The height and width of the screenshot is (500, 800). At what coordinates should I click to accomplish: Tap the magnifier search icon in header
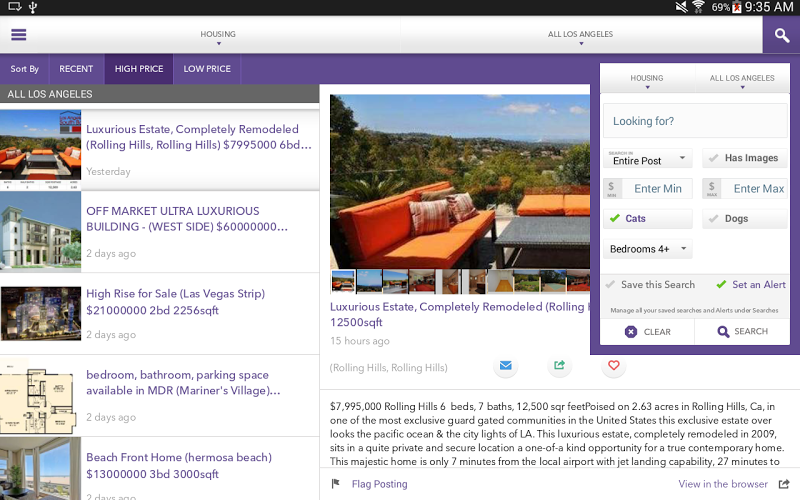tap(781, 35)
